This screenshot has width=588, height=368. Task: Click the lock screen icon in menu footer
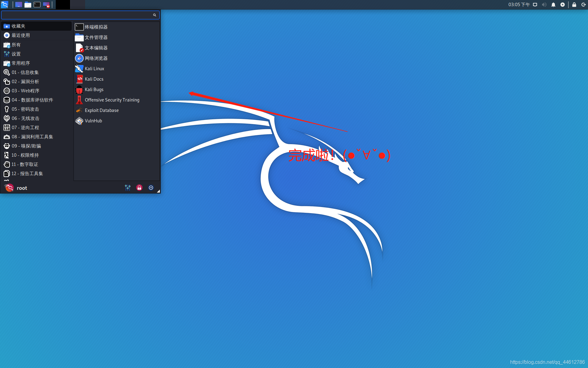tap(139, 188)
